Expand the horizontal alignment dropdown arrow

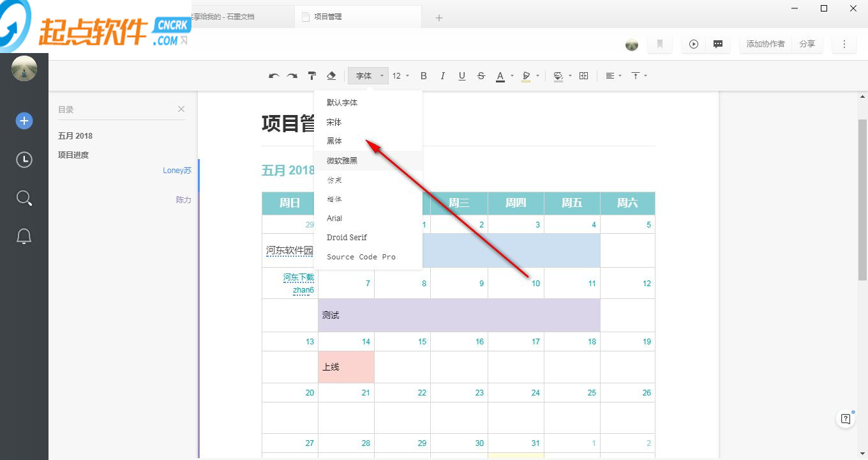pos(620,76)
